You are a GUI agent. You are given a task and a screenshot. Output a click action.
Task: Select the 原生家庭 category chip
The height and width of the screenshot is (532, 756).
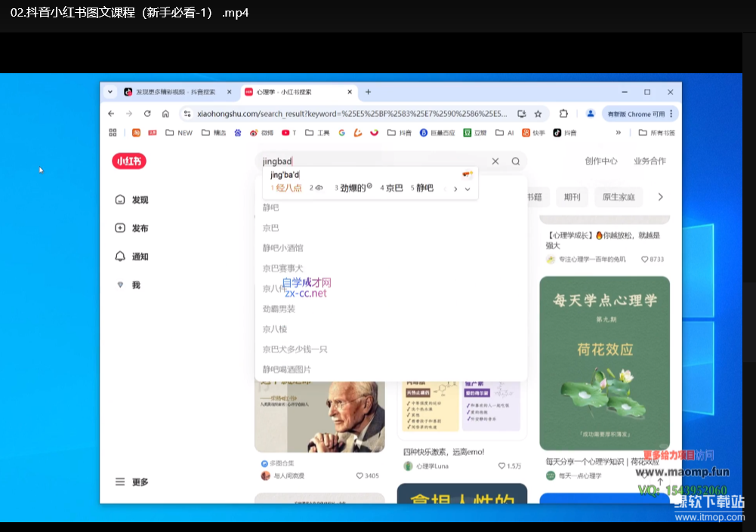pyautogui.click(x=619, y=197)
